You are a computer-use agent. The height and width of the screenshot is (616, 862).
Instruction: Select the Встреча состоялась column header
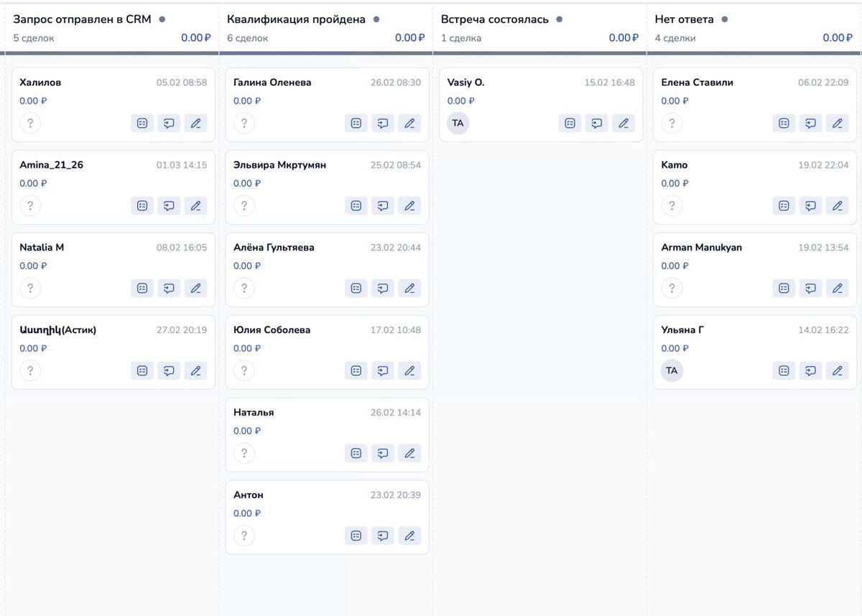494,19
